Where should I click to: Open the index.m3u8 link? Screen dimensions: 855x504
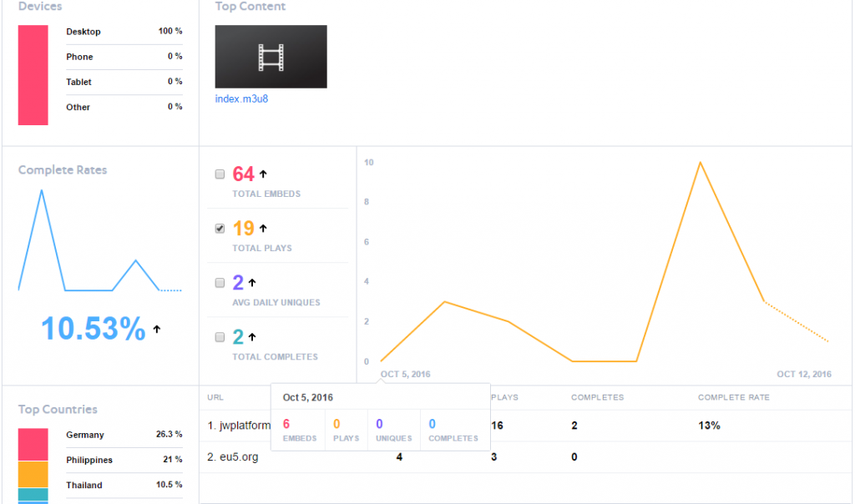coord(241,98)
